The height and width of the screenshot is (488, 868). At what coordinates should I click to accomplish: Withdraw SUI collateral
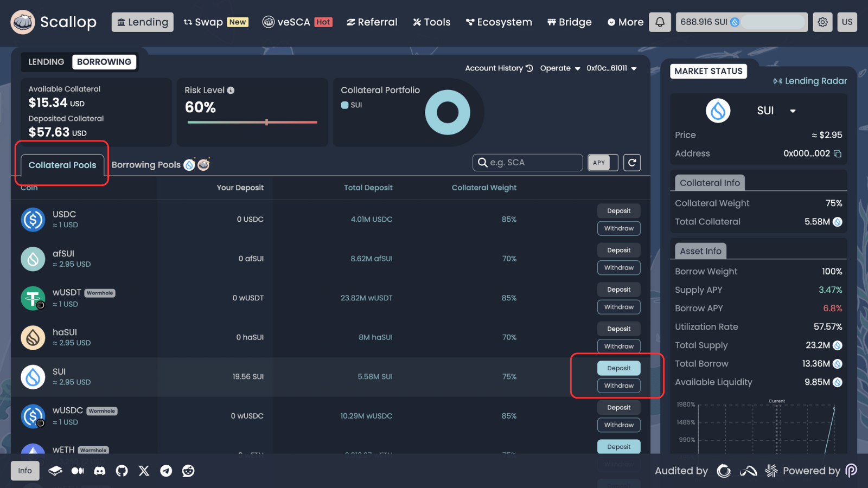click(619, 386)
